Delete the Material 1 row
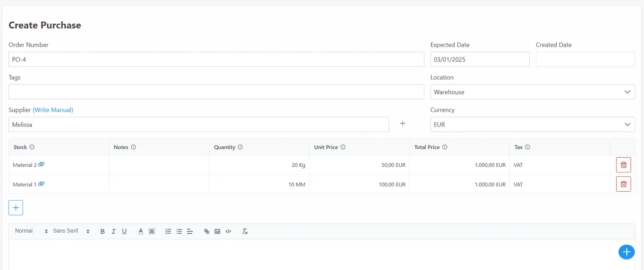The image size is (644, 270). coord(623,184)
